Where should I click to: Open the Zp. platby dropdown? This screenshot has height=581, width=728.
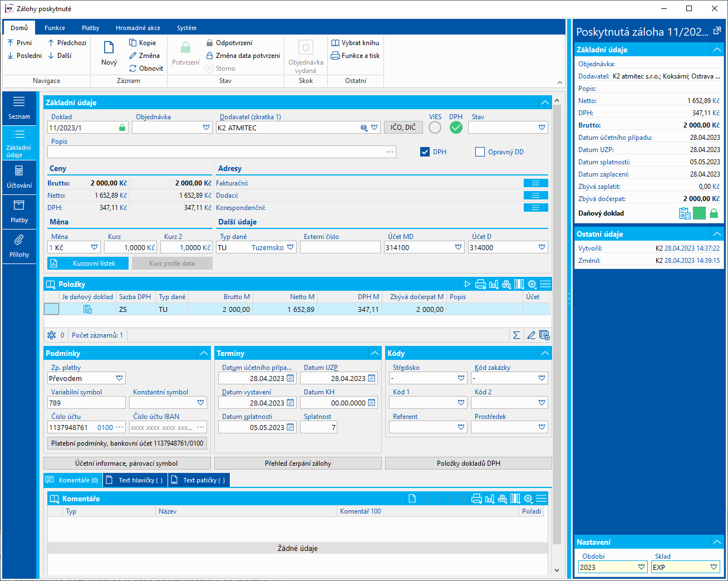119,378
